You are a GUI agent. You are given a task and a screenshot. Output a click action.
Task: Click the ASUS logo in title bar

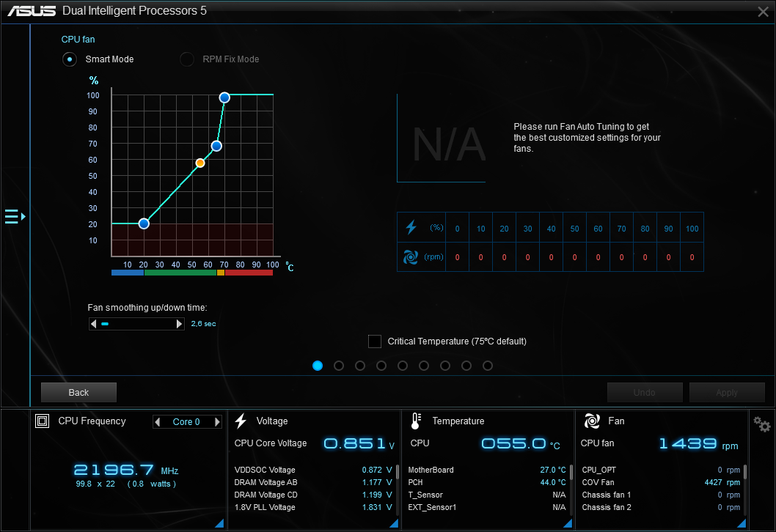pos(32,11)
